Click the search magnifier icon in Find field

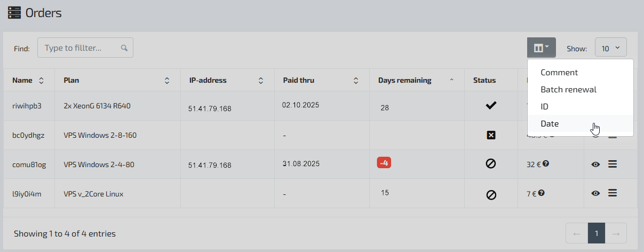click(124, 48)
